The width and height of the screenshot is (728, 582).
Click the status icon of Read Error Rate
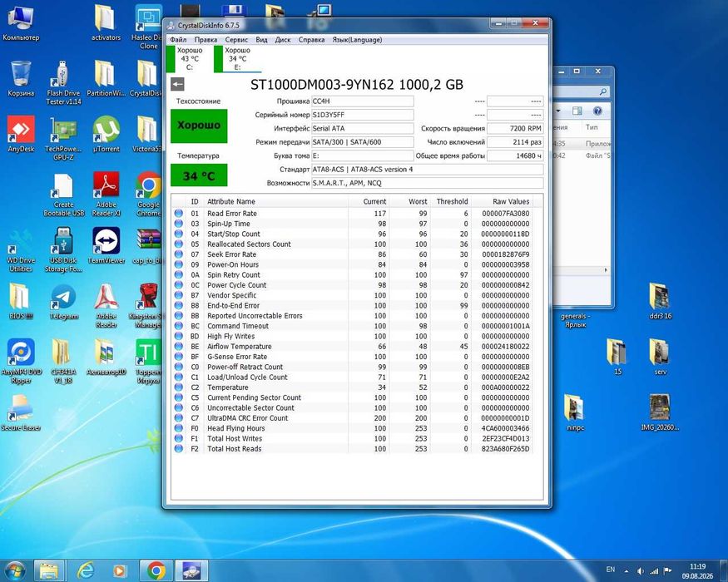178,214
